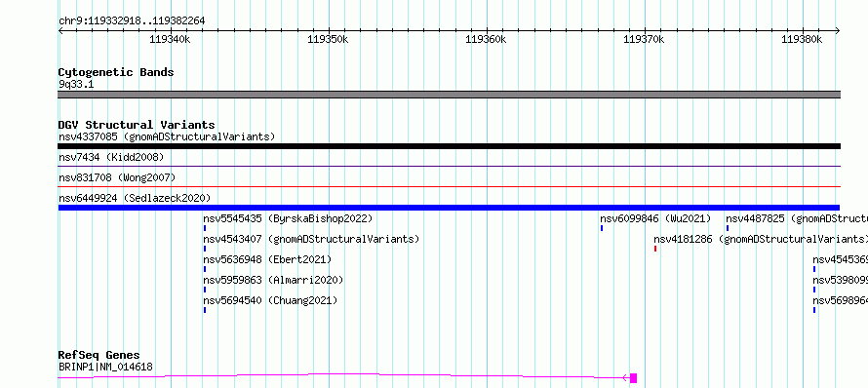Select the thick blue nsv6449924 variant bar
This screenshot has height=388, width=868.
pos(449,208)
